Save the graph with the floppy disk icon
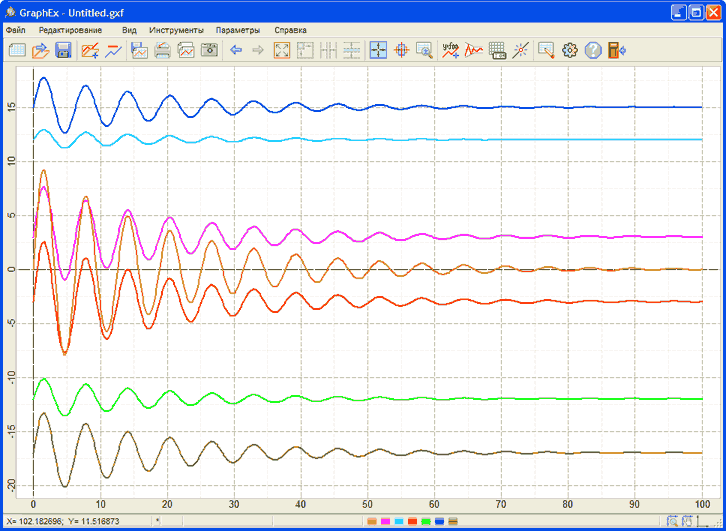Image resolution: width=726 pixels, height=531 pixels. [62, 50]
